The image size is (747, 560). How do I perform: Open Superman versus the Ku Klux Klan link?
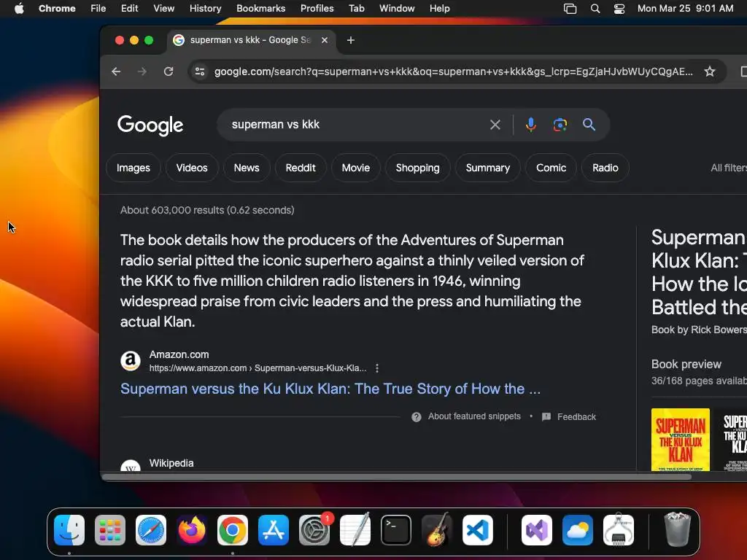click(x=330, y=389)
